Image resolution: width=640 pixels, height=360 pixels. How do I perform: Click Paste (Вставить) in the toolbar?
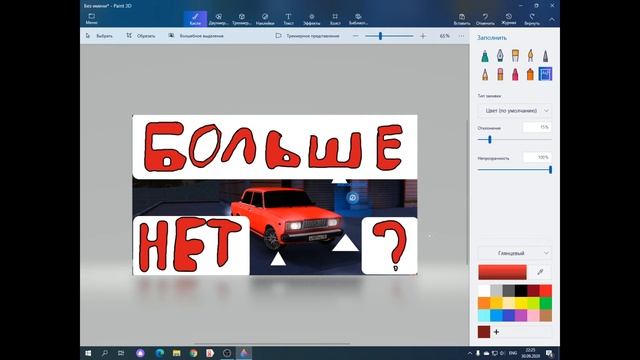click(x=462, y=19)
